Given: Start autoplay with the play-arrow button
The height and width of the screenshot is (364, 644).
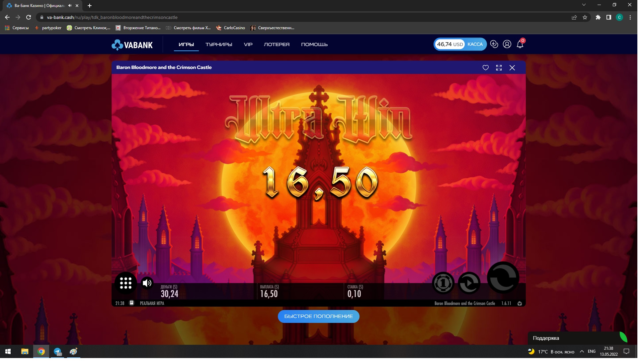Looking at the screenshot, I should pyautogui.click(x=469, y=283).
